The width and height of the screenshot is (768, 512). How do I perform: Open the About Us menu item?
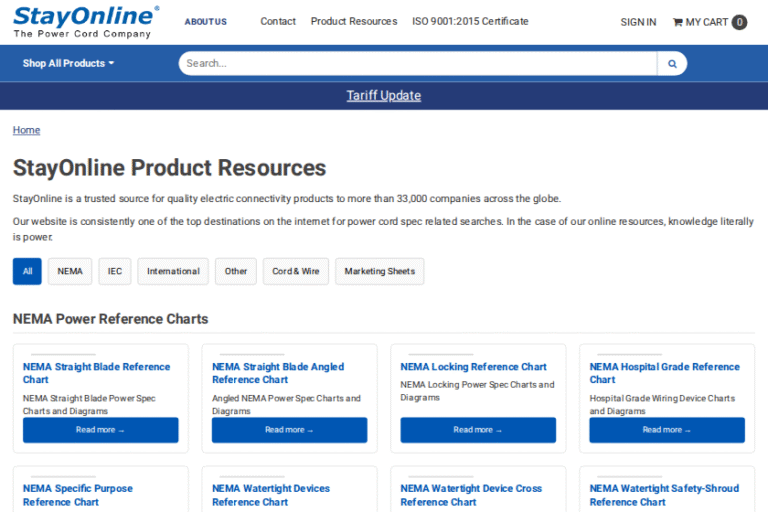point(205,22)
